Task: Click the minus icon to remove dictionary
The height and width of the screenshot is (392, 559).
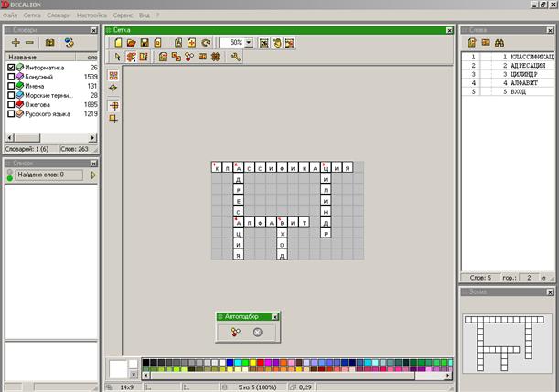Action: click(29, 43)
